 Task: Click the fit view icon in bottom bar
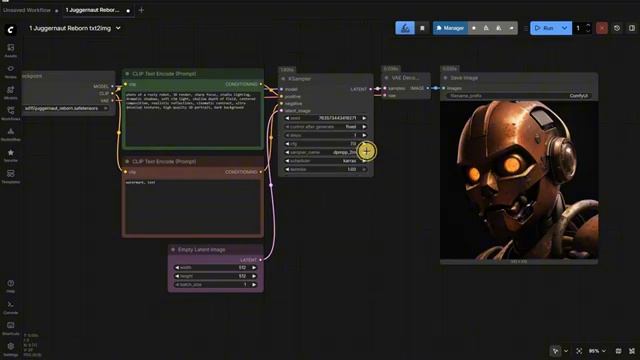(x=579, y=351)
